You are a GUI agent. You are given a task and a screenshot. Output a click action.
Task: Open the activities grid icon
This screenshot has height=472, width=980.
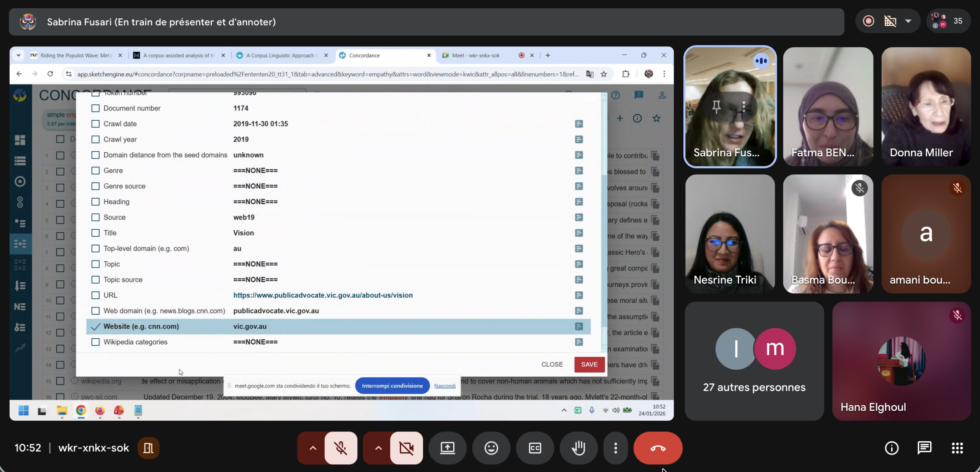957,448
